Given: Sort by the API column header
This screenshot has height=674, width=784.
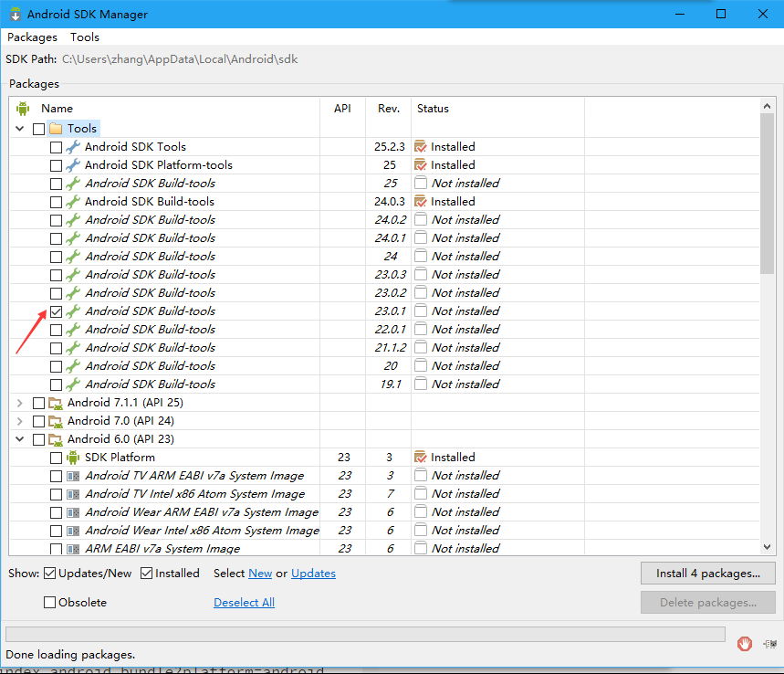Looking at the screenshot, I should click(342, 109).
